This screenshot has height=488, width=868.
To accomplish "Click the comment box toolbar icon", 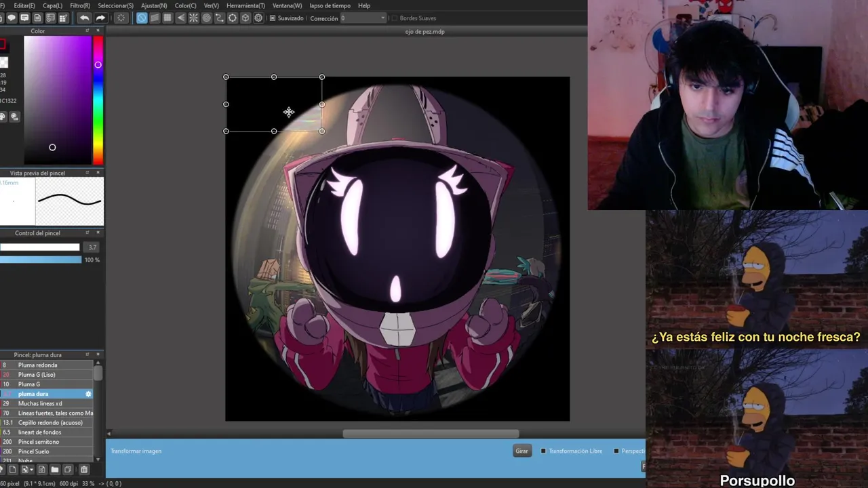I will [24, 18].
